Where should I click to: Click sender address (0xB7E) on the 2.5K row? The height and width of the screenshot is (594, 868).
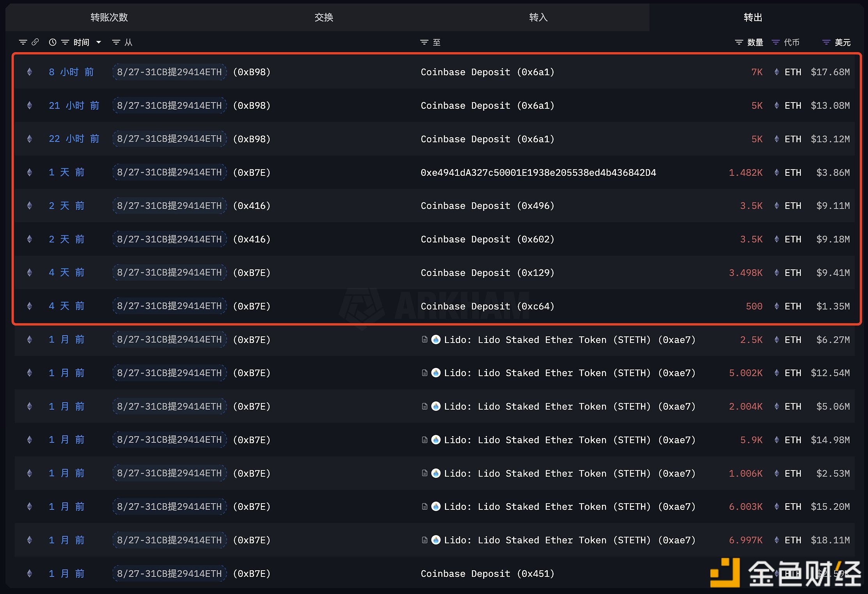click(x=252, y=339)
